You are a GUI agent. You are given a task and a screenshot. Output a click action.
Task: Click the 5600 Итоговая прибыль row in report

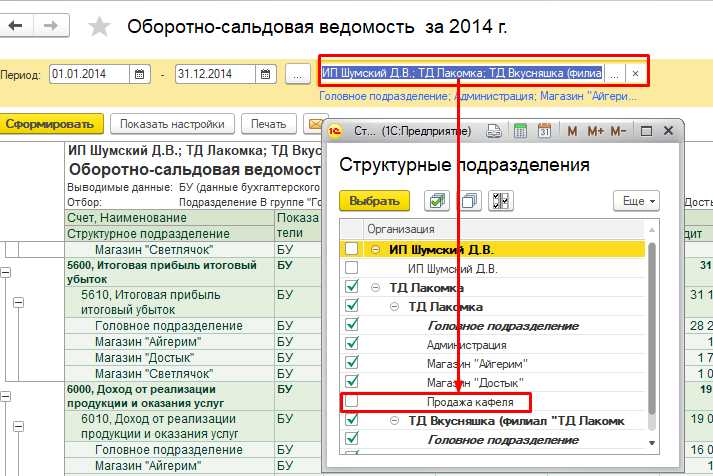click(169, 272)
